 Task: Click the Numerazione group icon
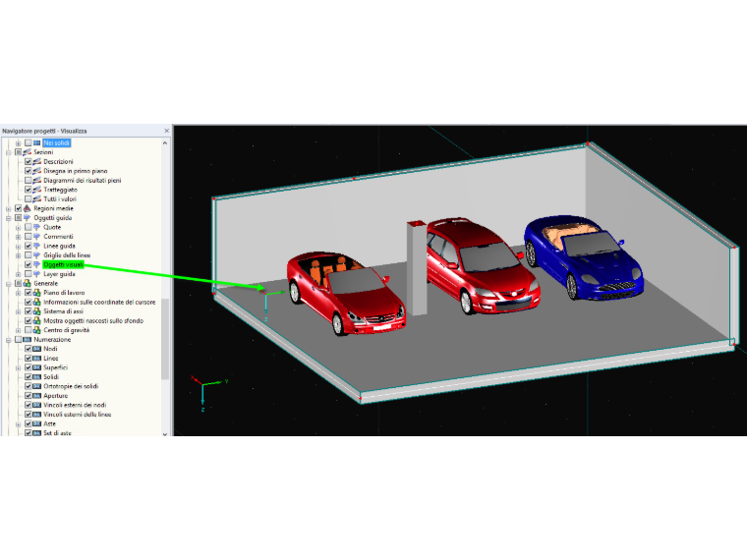pos(28,340)
